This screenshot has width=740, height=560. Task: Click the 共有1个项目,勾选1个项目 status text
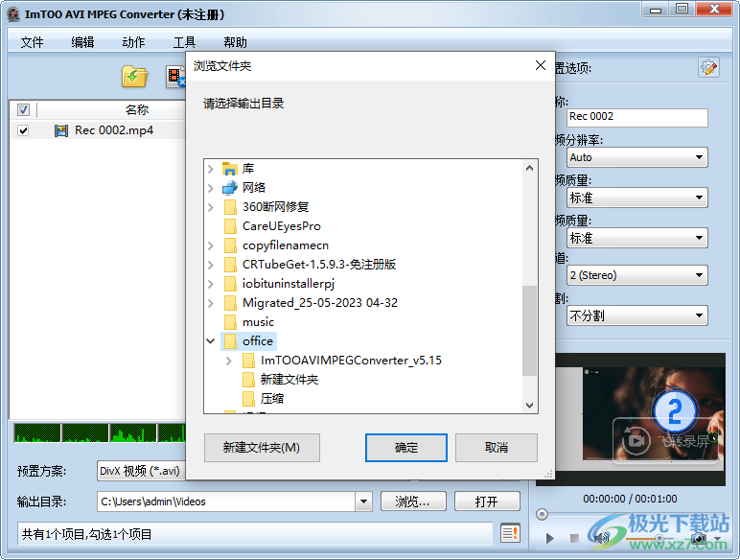(87, 534)
